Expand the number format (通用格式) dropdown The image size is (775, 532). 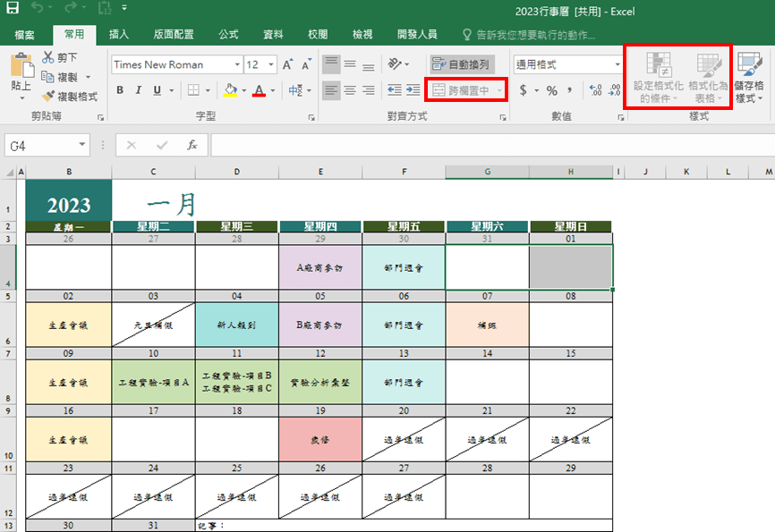click(x=617, y=65)
